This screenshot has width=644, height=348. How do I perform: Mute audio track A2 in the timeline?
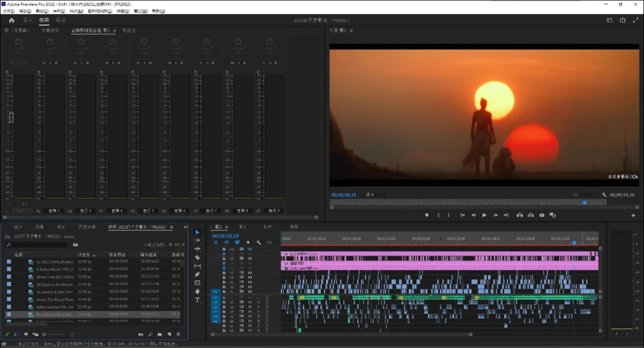pos(250,302)
